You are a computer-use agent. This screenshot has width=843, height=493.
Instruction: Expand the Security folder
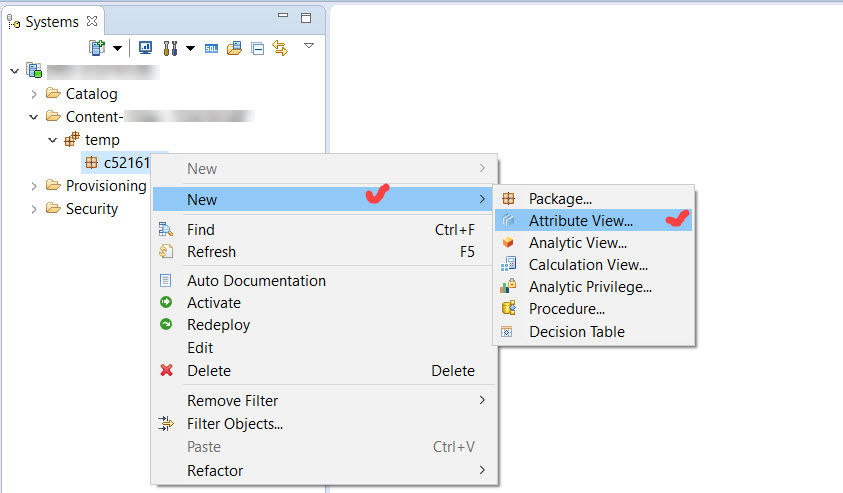pos(34,209)
